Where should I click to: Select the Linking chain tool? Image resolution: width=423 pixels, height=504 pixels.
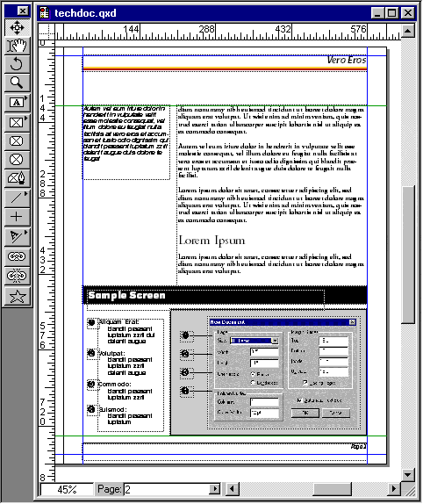(17, 256)
